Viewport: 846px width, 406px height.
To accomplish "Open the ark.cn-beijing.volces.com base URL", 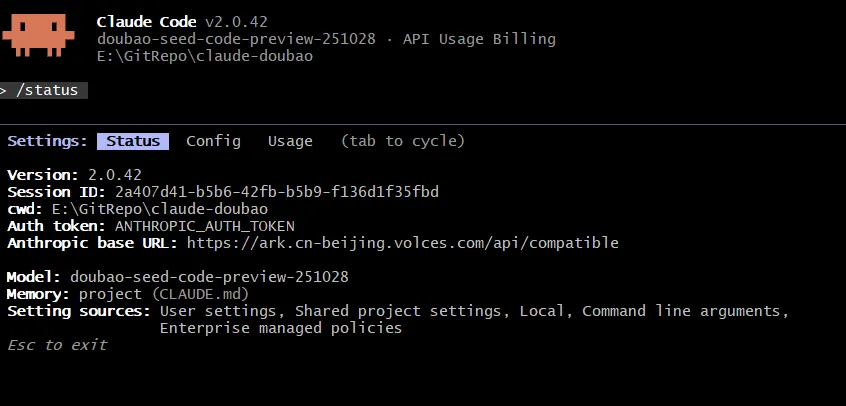I will tap(402, 243).
